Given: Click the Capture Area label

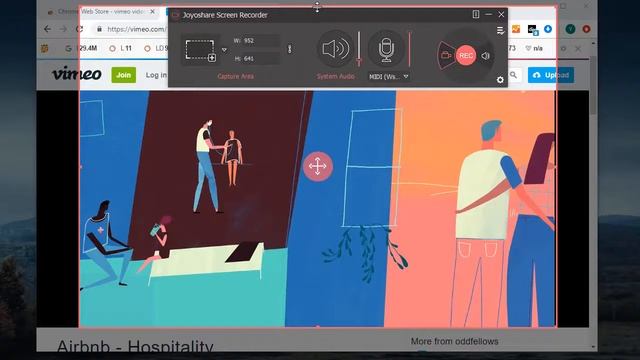Looking at the screenshot, I should [236, 76].
